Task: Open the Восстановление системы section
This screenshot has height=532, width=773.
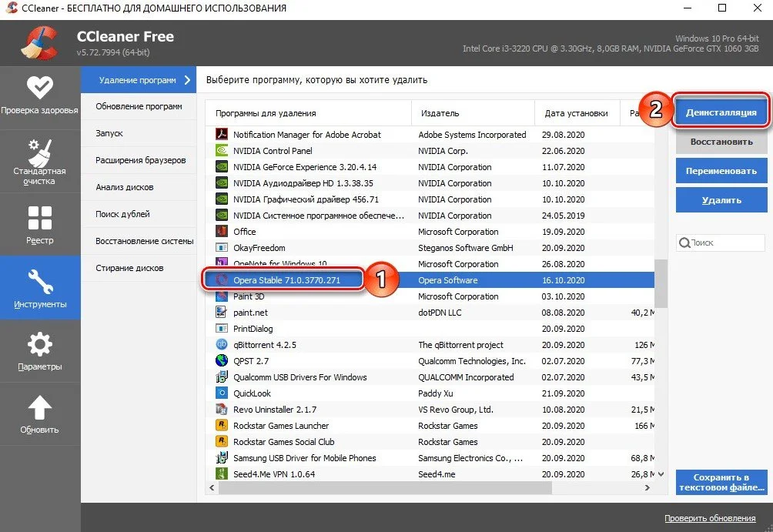Action: pos(139,241)
